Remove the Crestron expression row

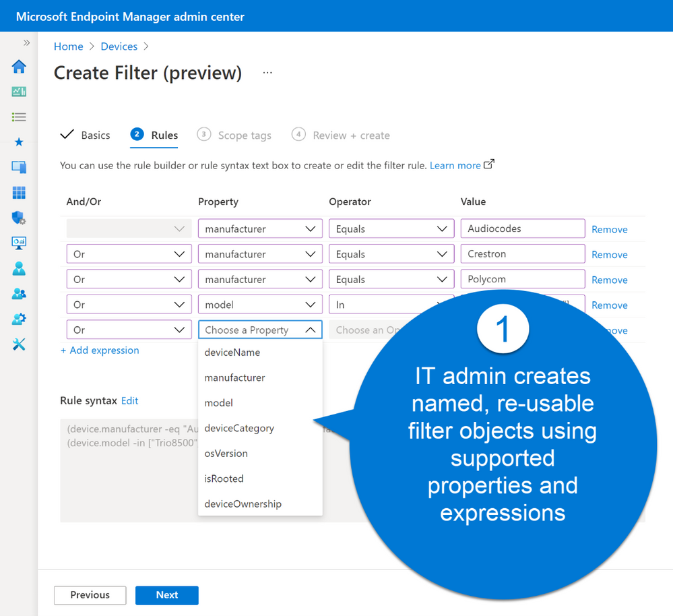[610, 255]
